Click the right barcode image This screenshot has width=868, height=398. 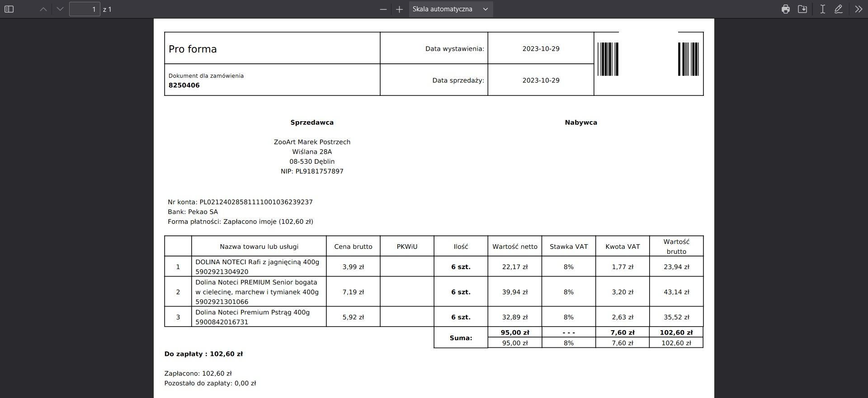click(688, 59)
